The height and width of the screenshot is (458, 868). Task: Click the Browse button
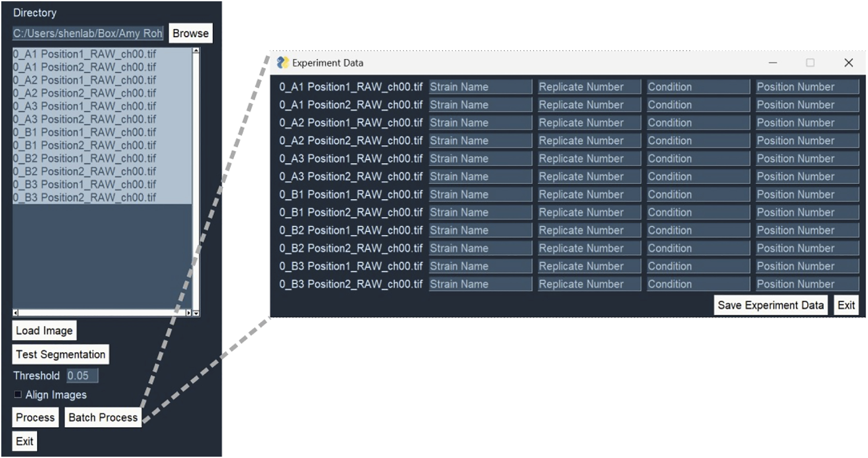[x=190, y=33]
